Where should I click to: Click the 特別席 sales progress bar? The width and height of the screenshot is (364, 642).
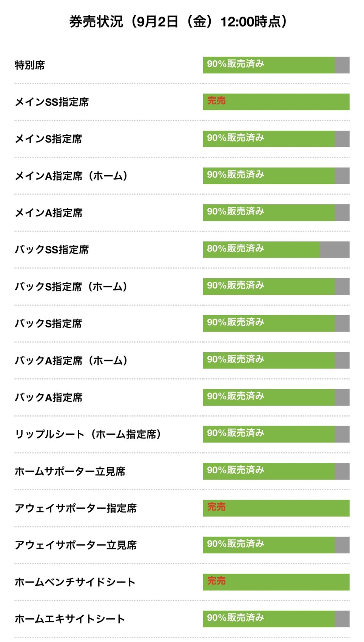276,65
